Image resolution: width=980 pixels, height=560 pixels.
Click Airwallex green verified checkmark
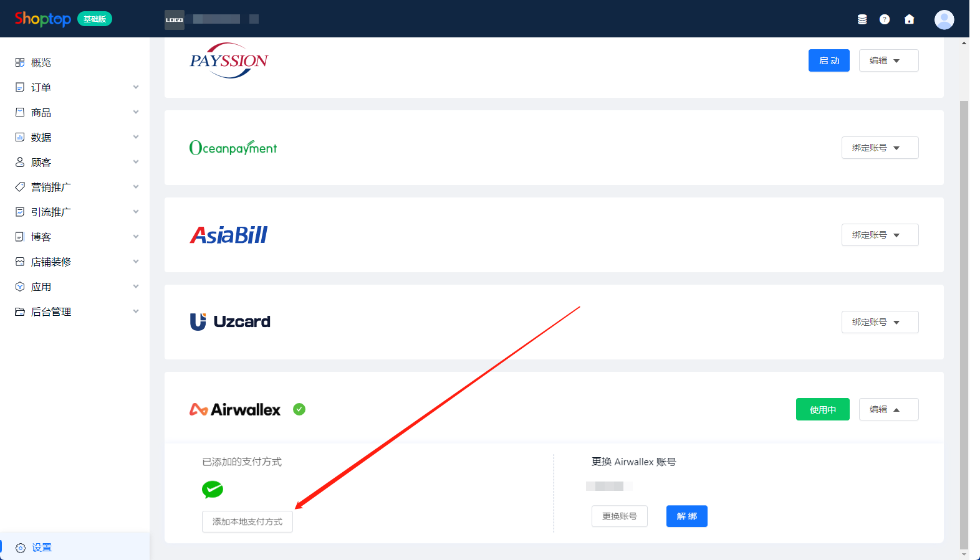pyautogui.click(x=299, y=409)
